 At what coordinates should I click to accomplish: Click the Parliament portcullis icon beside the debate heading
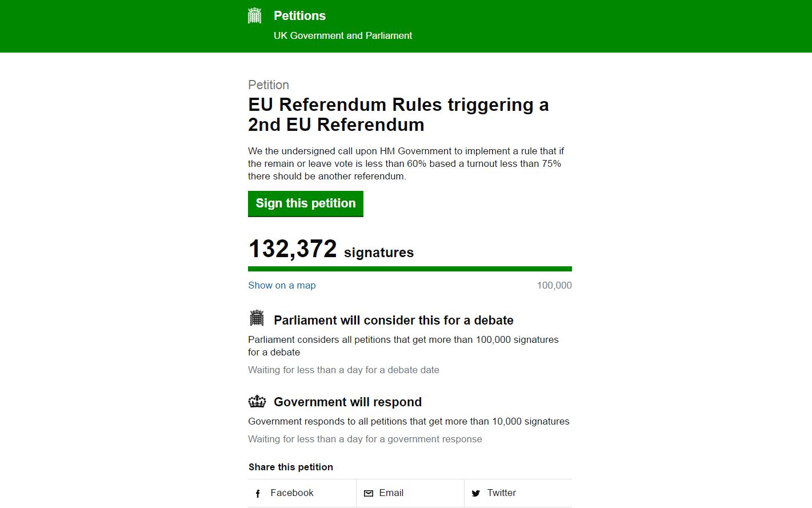[257, 318]
